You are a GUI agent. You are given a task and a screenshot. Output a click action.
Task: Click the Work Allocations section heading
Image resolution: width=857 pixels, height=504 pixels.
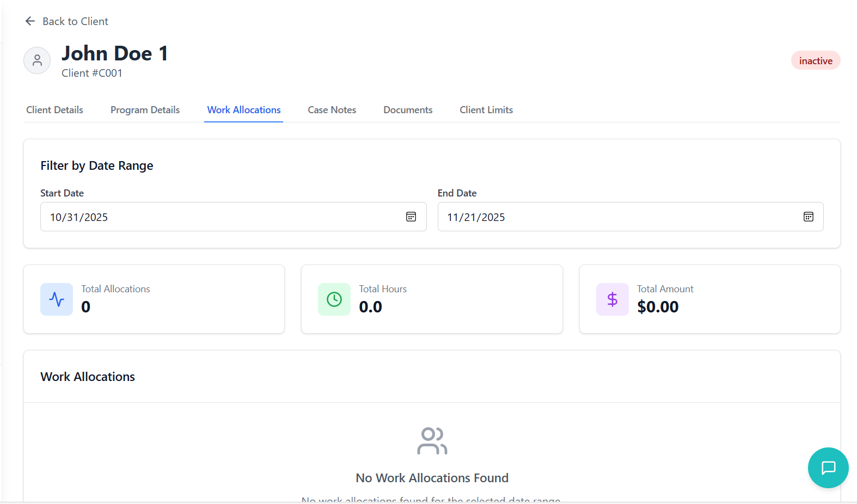(x=88, y=377)
